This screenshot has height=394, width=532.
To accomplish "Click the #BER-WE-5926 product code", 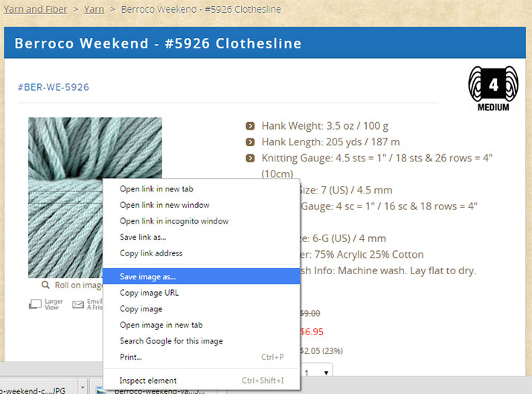I will click(54, 87).
